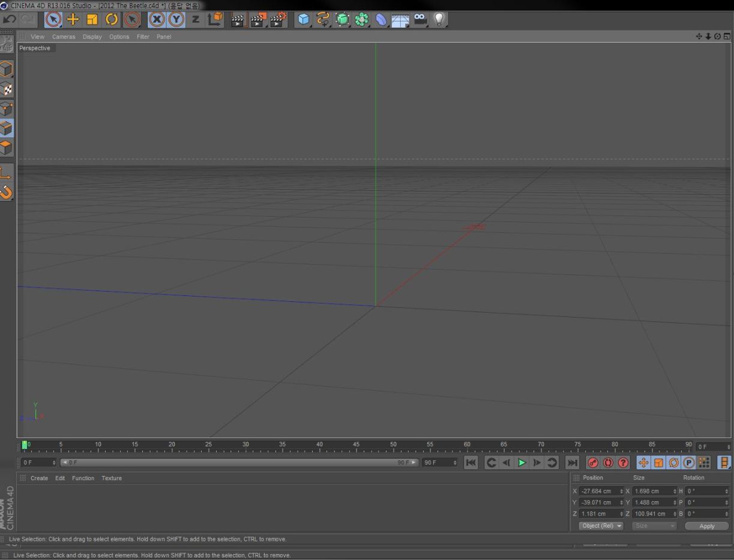The image size is (734, 560).
Task: Record active objects keyframe
Action: (592, 463)
